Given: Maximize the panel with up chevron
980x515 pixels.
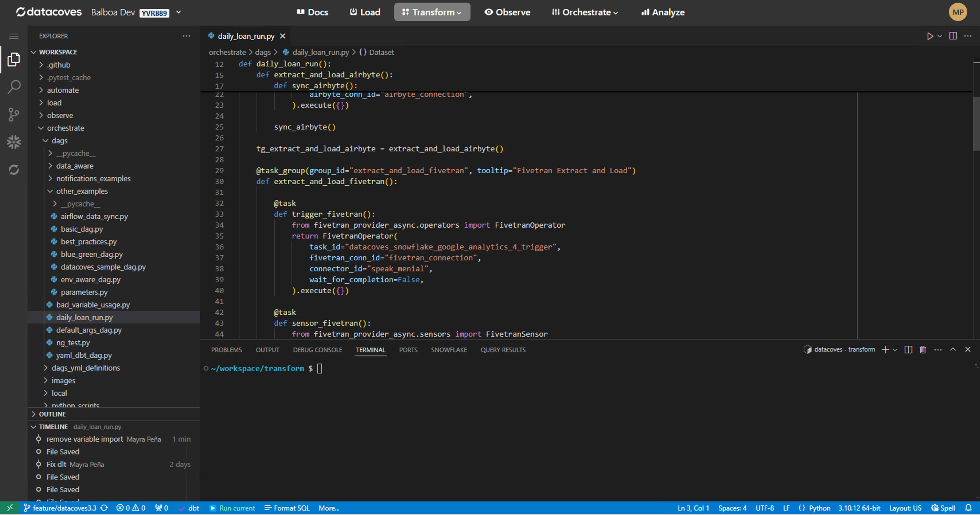Looking at the screenshot, I should pos(953,349).
